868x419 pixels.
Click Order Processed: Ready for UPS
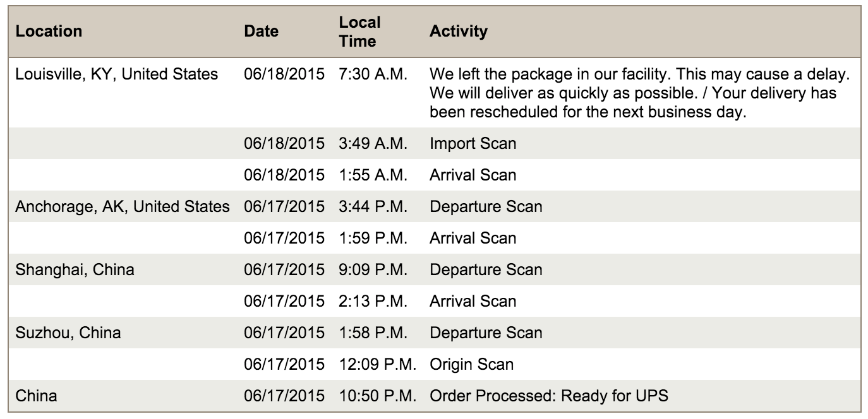point(549,396)
